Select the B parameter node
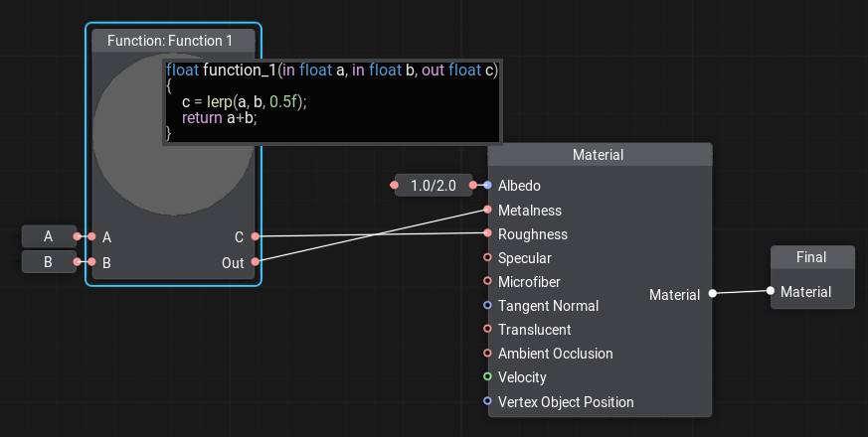This screenshot has height=437, width=868. 49,262
